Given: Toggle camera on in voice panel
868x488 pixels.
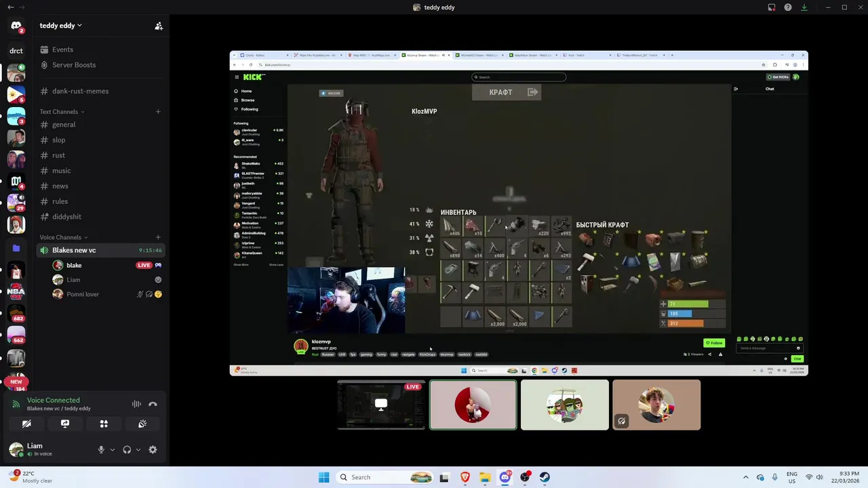Looking at the screenshot, I should coord(26,424).
